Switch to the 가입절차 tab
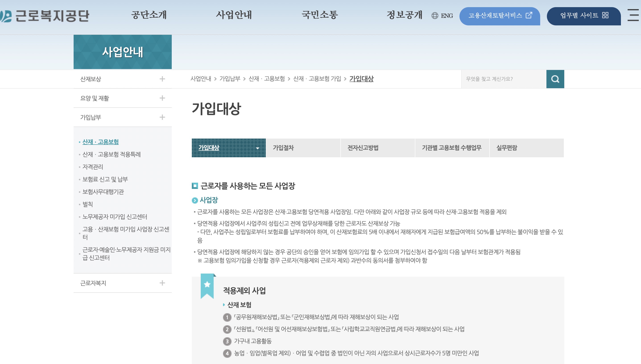641x364 pixels. (283, 148)
